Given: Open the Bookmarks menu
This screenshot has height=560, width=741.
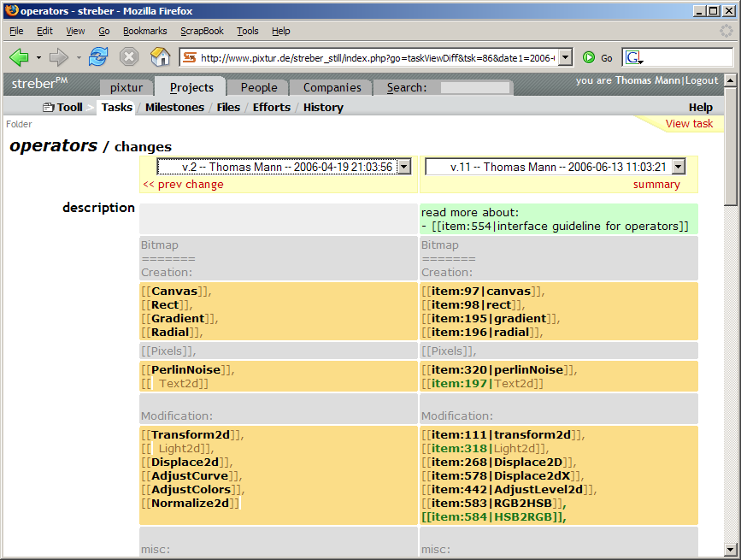Looking at the screenshot, I should [x=144, y=31].
